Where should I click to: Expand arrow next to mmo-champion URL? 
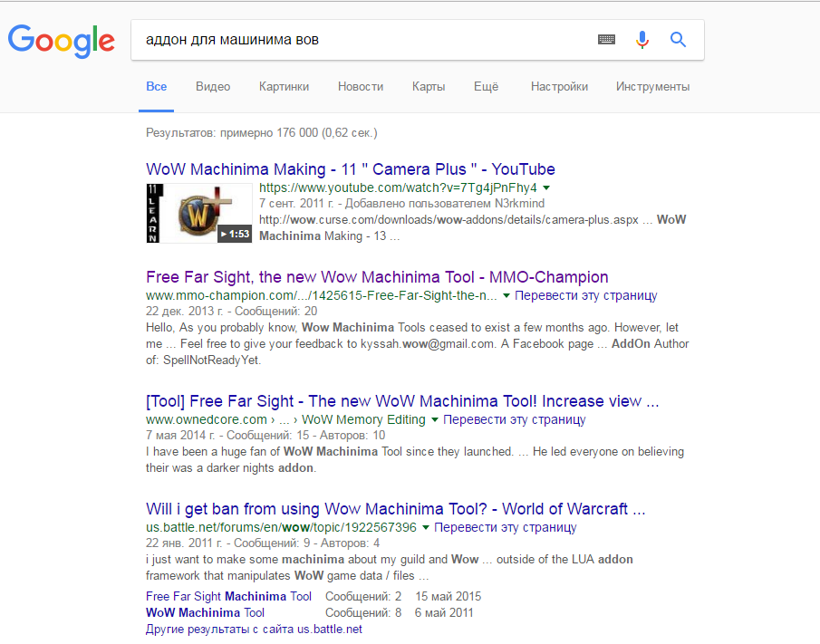coord(506,296)
